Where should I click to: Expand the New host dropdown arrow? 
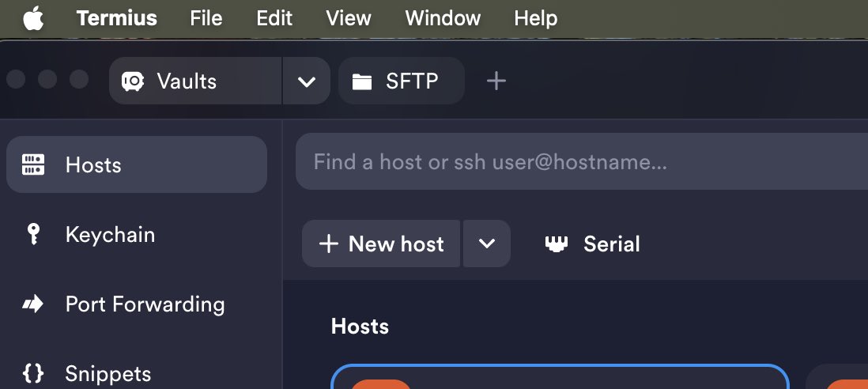(487, 244)
